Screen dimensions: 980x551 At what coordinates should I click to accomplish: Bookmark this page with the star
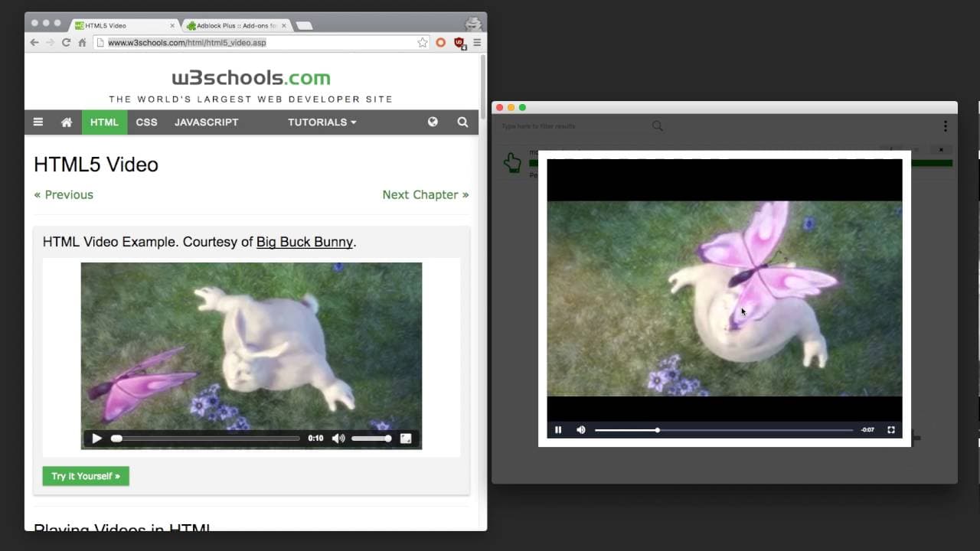tap(422, 43)
